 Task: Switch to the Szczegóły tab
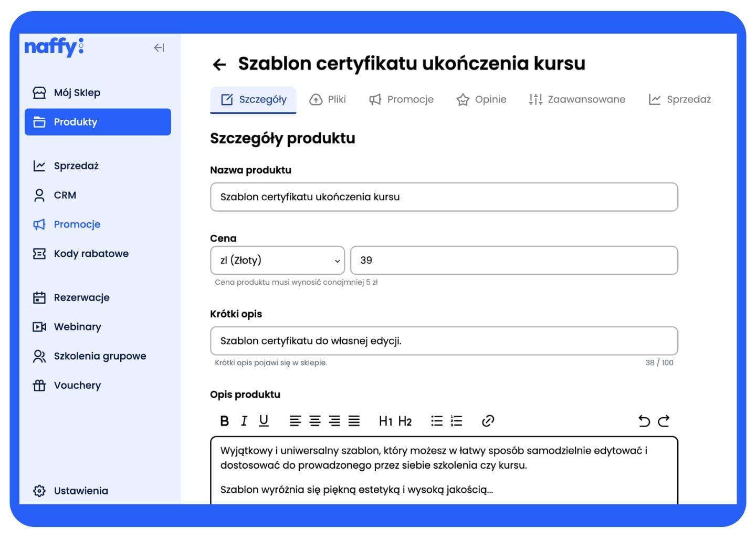point(253,99)
